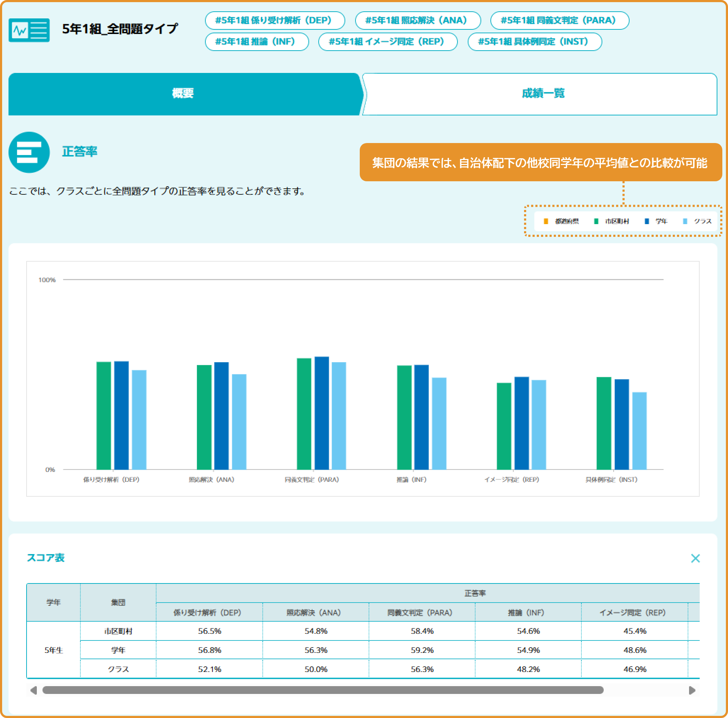Image resolution: width=728 pixels, height=718 pixels.
Task: Click the 正答率 bar-chart circle icon
Action: [x=29, y=152]
